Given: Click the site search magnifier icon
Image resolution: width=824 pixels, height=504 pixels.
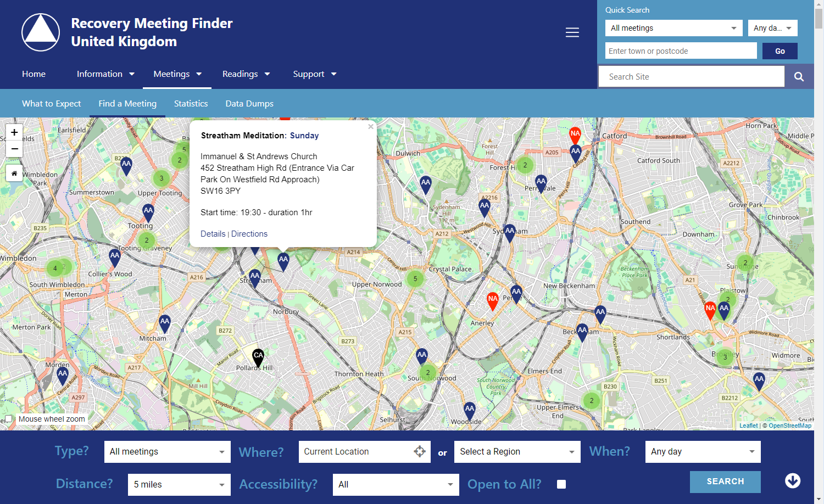Looking at the screenshot, I should coord(799,77).
